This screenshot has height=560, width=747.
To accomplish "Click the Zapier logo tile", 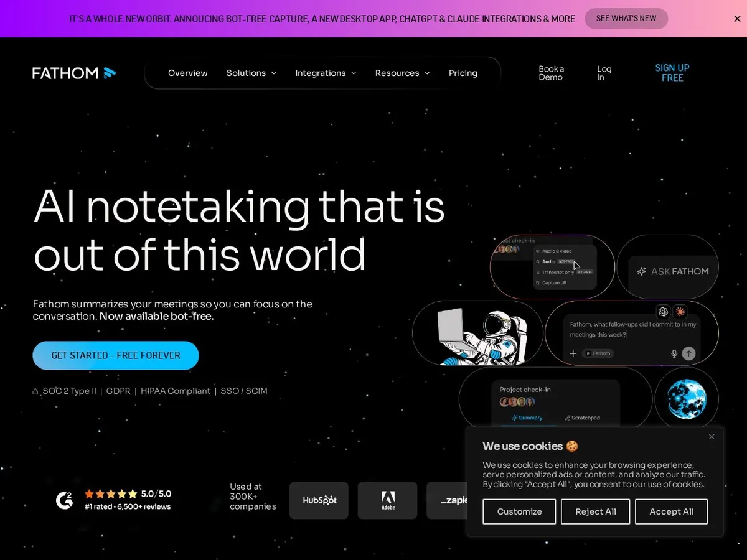I will point(448,500).
